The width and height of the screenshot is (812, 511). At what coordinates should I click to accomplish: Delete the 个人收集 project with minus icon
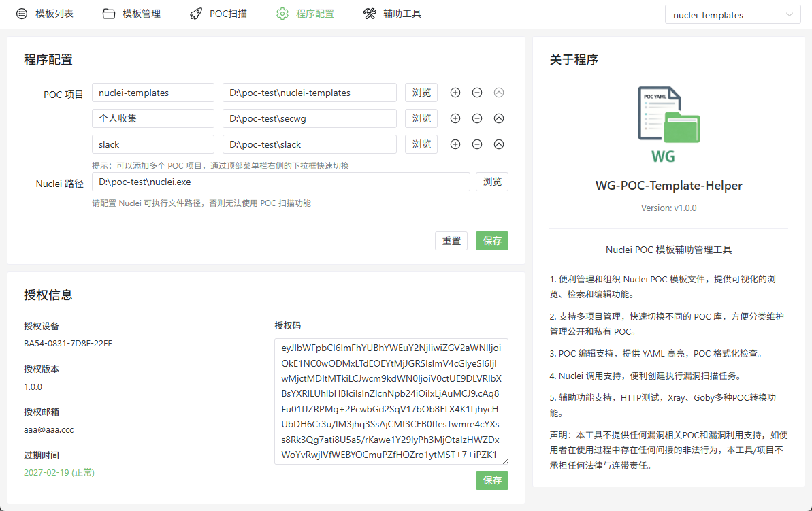pos(477,118)
